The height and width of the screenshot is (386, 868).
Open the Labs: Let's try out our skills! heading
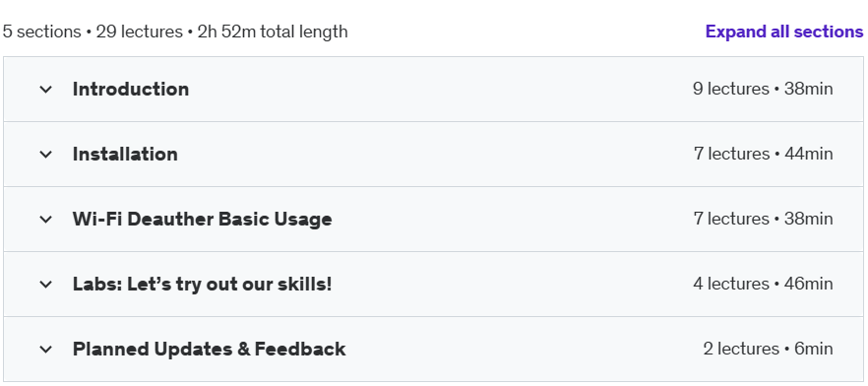[202, 285]
